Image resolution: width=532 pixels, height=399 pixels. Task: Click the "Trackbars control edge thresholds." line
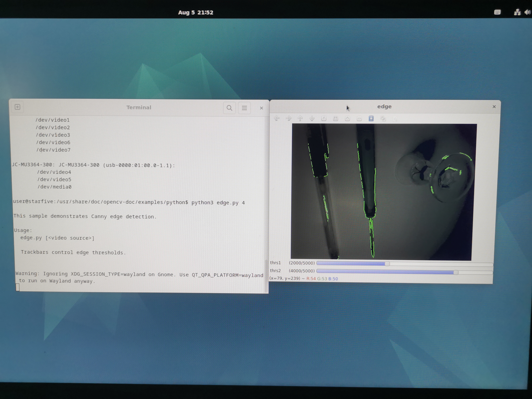(x=73, y=252)
